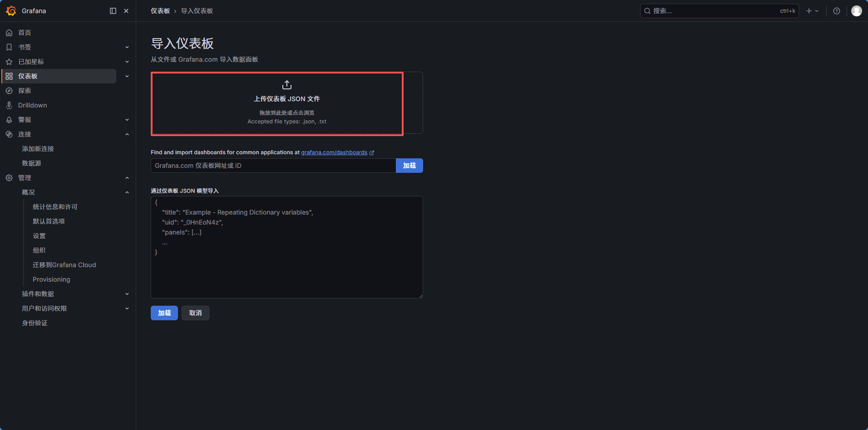Collapse the 管理 section chevron
868x430 pixels.
pyautogui.click(x=127, y=178)
